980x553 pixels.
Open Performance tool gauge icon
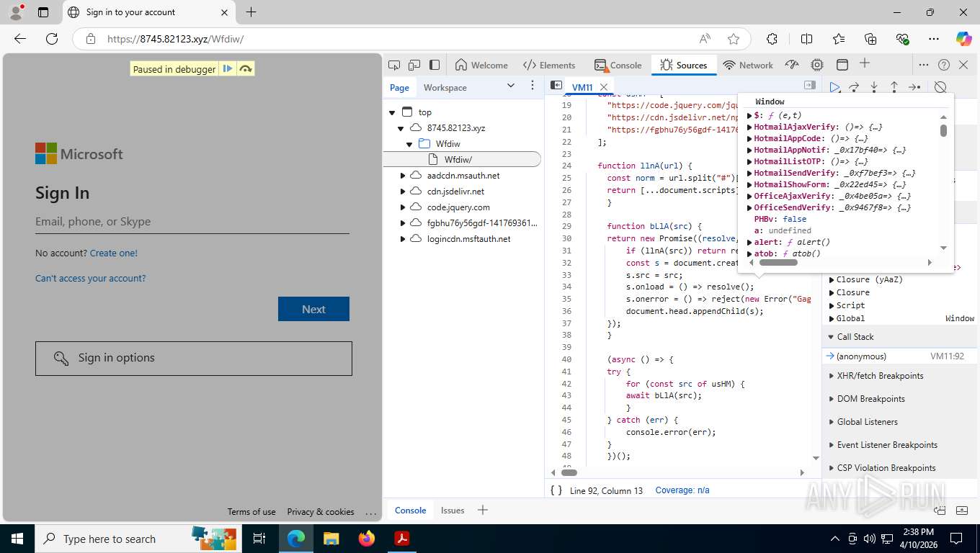792,65
